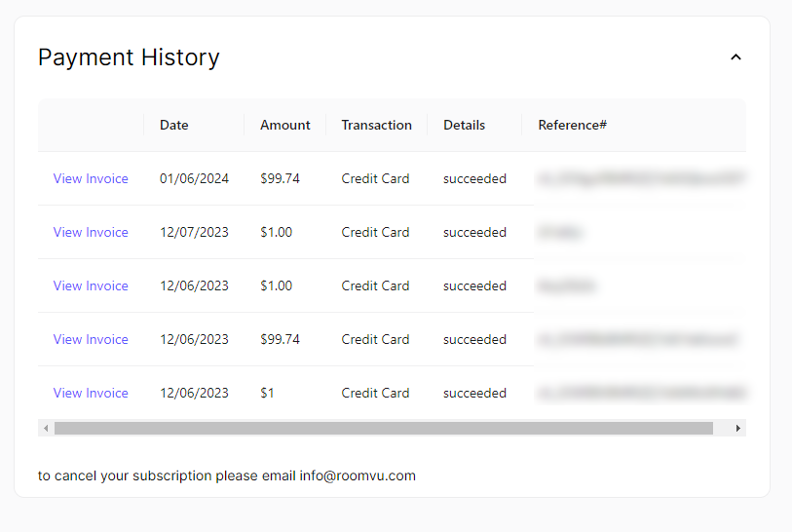Open View Invoice for 12/07/2023 payment

91,232
